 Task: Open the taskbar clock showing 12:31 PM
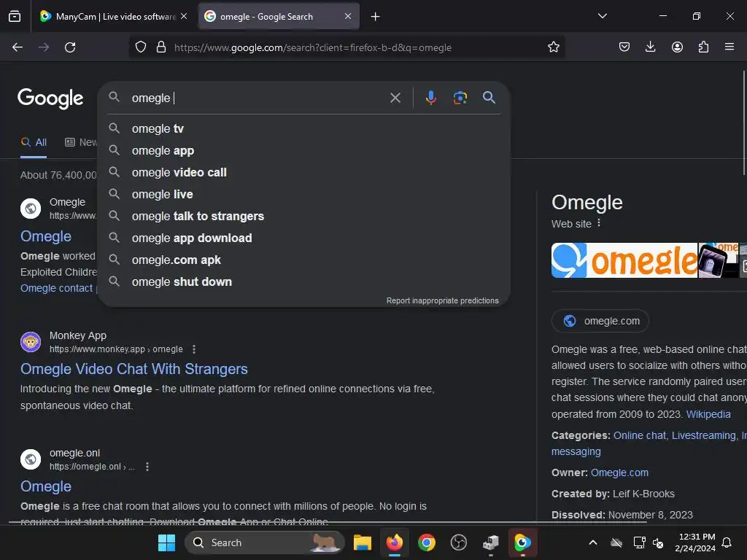pyautogui.click(x=695, y=542)
